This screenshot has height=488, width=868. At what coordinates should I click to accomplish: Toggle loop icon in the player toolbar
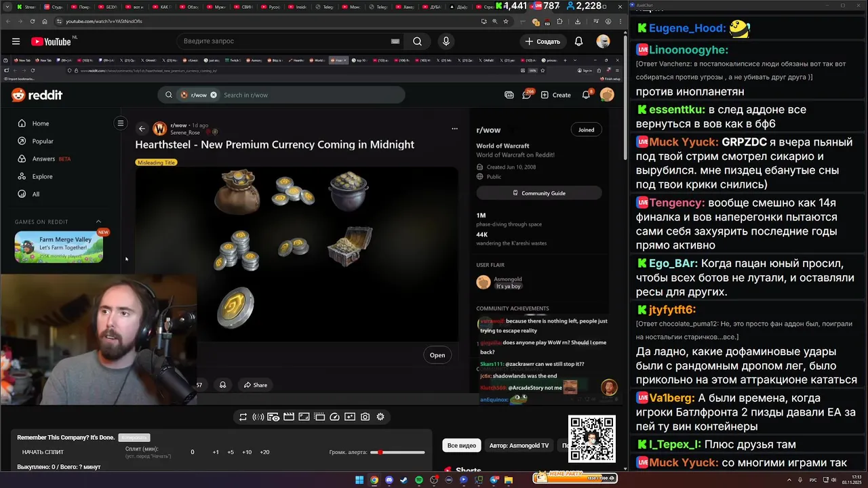(x=243, y=417)
